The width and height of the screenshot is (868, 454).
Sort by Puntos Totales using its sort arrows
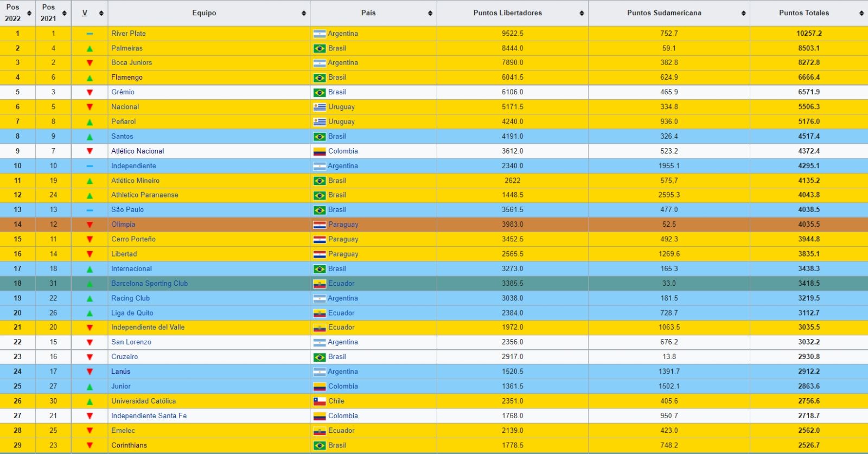click(x=861, y=13)
